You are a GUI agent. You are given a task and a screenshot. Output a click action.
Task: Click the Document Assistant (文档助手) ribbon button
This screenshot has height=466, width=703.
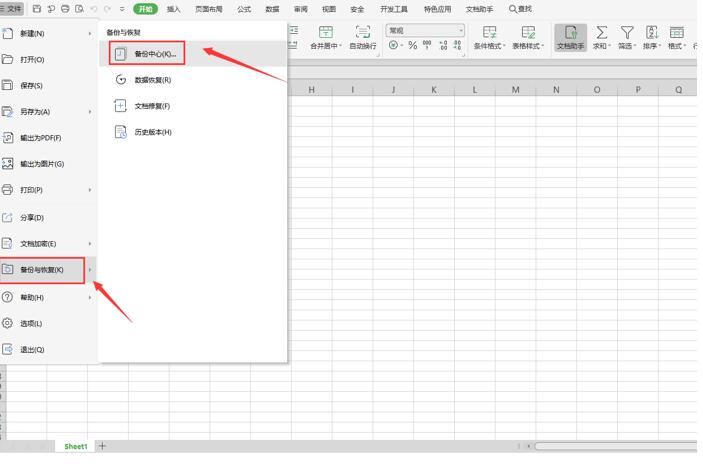(570, 38)
